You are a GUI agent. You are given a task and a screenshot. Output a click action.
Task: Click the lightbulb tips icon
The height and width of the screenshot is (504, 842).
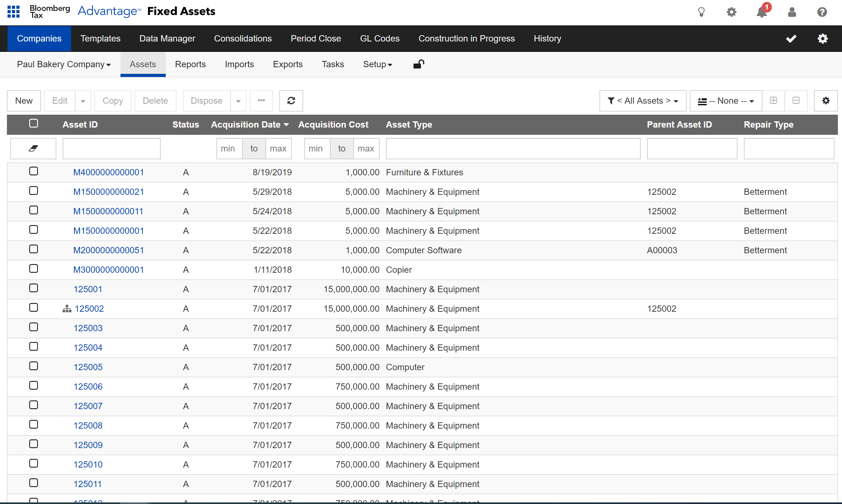pos(701,12)
